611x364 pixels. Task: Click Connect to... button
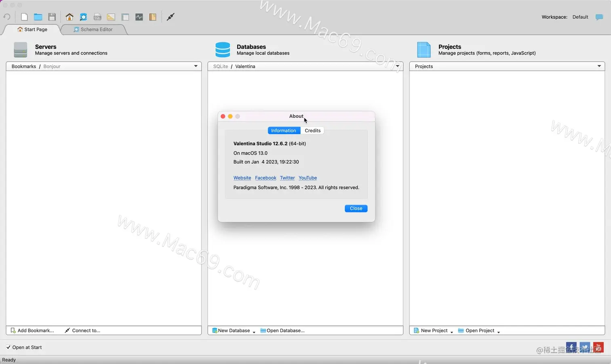click(82, 331)
